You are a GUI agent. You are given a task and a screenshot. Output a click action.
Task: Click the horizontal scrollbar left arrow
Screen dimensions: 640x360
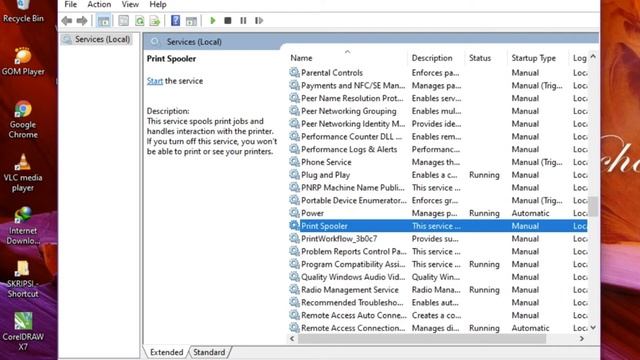tap(292, 338)
